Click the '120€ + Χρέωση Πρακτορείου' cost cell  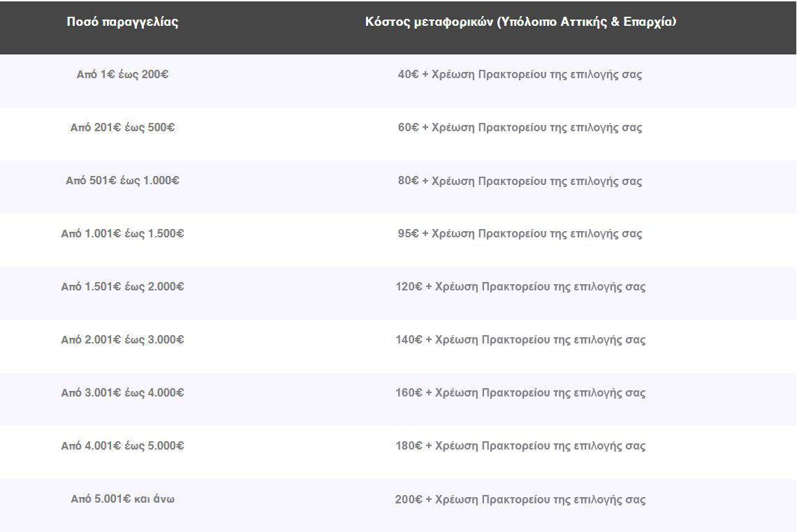520,286
